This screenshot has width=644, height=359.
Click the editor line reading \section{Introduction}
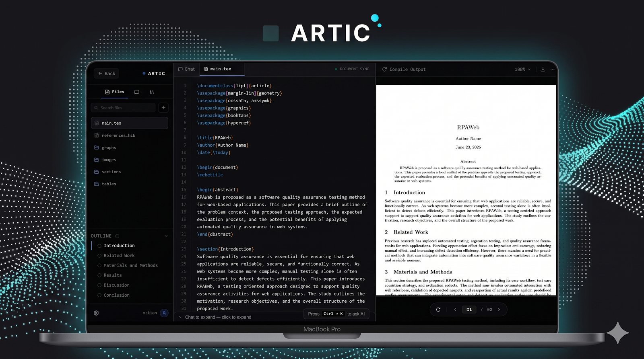point(225,249)
